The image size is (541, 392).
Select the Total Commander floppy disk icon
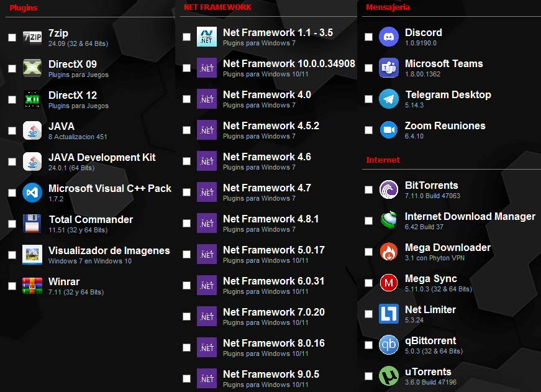(32, 223)
